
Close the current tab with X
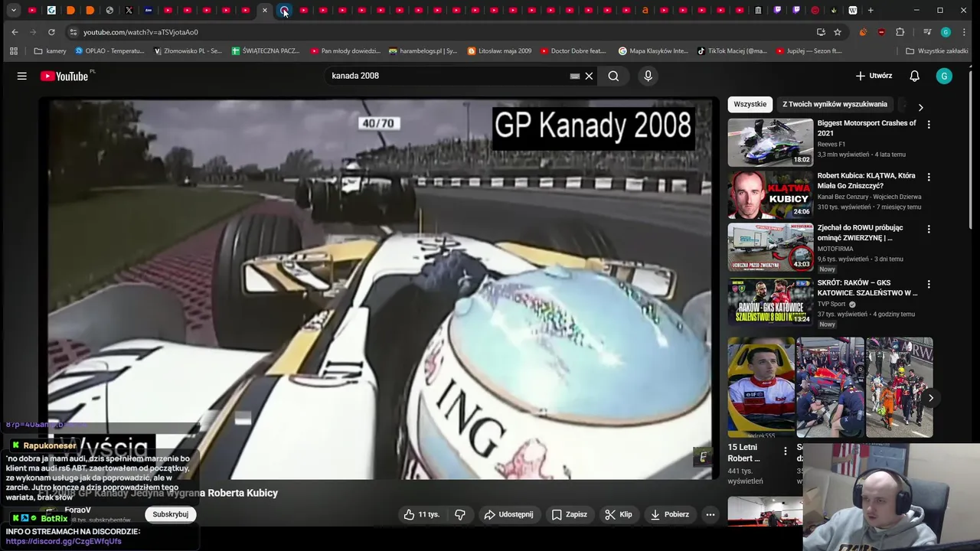[x=265, y=10]
